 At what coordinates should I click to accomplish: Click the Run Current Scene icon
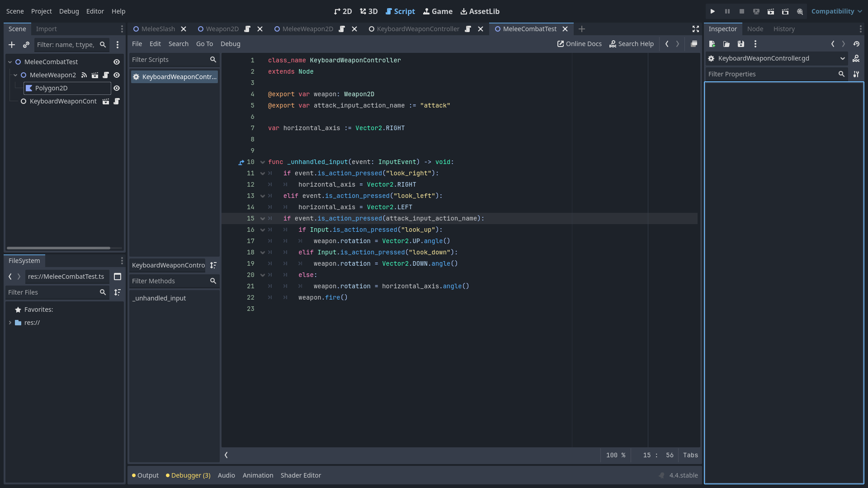tap(770, 11)
